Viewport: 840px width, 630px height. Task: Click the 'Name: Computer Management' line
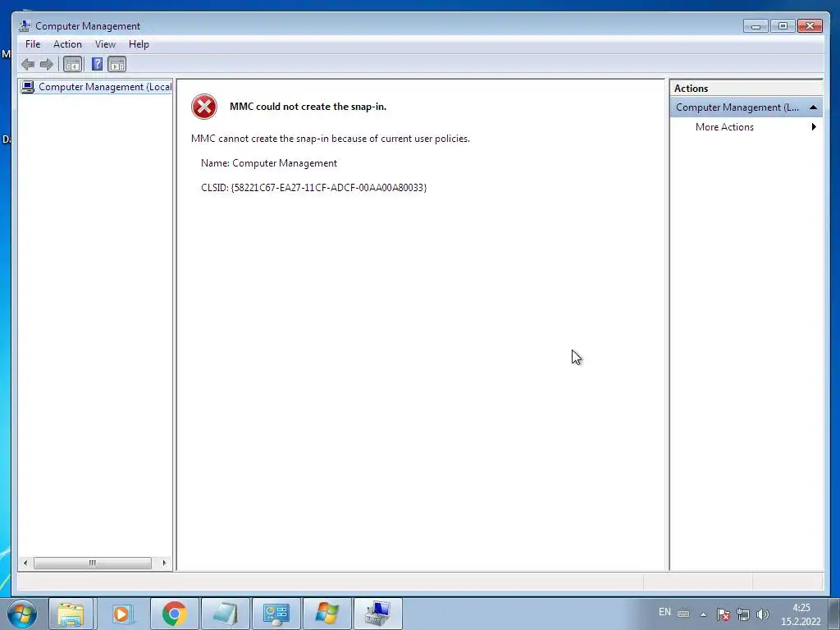pos(269,163)
